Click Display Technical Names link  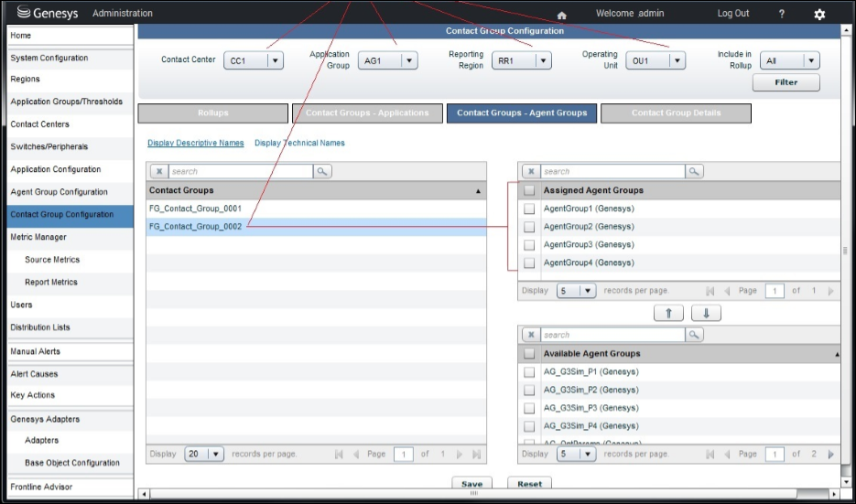[299, 143]
